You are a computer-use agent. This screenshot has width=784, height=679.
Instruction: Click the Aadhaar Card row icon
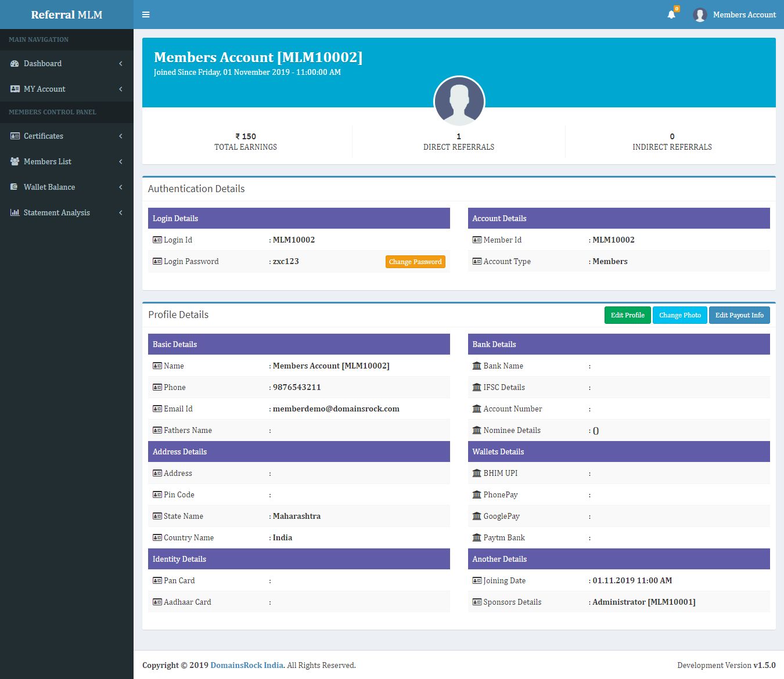157,602
